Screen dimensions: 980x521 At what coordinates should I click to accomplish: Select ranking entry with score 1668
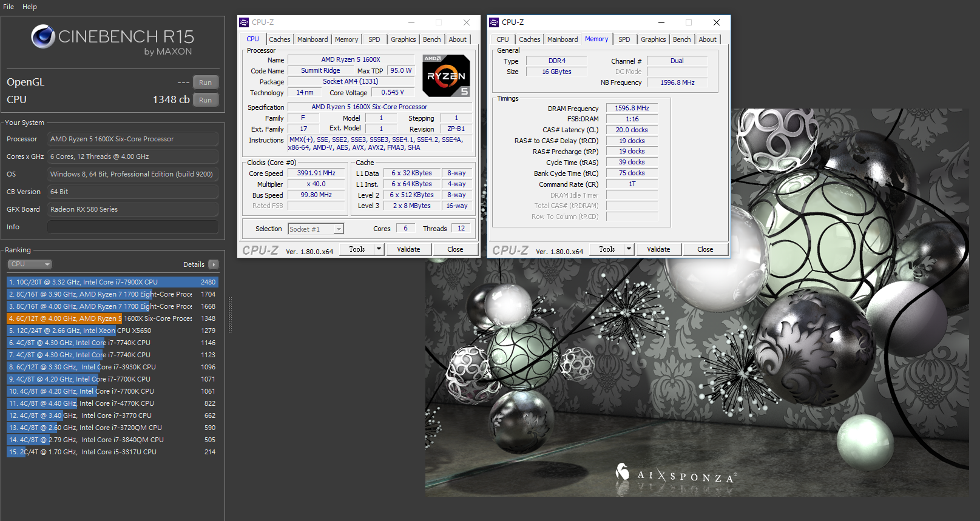click(112, 306)
